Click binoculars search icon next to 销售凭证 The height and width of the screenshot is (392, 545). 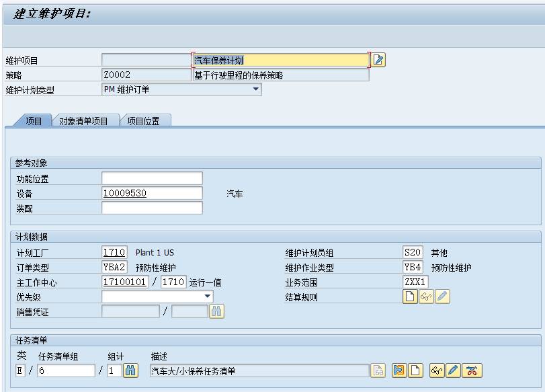(216, 311)
